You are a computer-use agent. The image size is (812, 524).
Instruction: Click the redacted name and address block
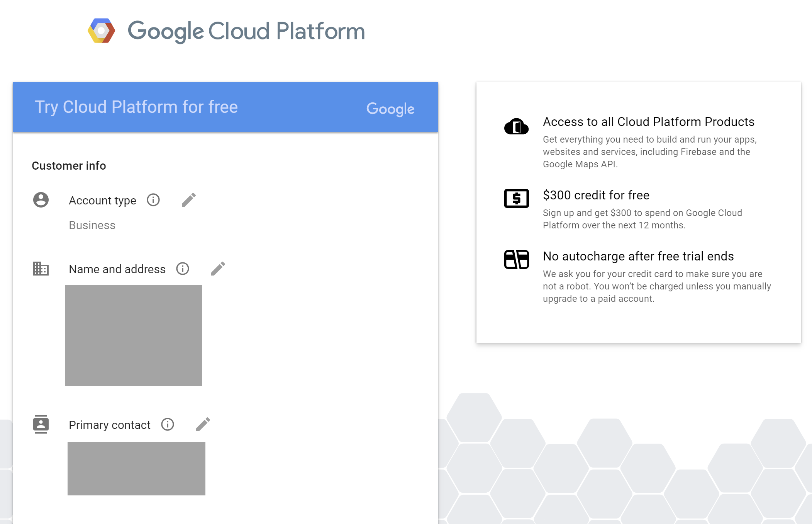[x=133, y=335]
